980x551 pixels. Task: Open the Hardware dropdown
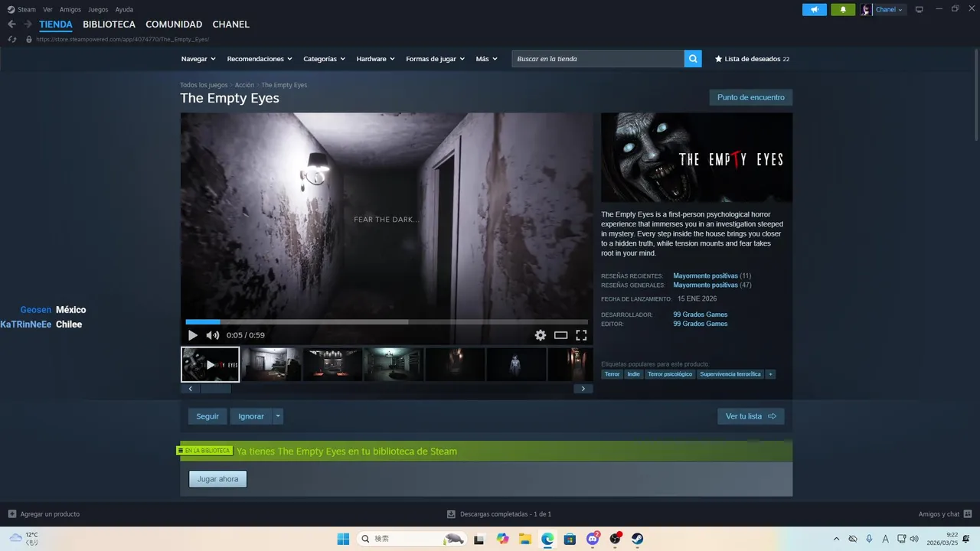point(375,59)
